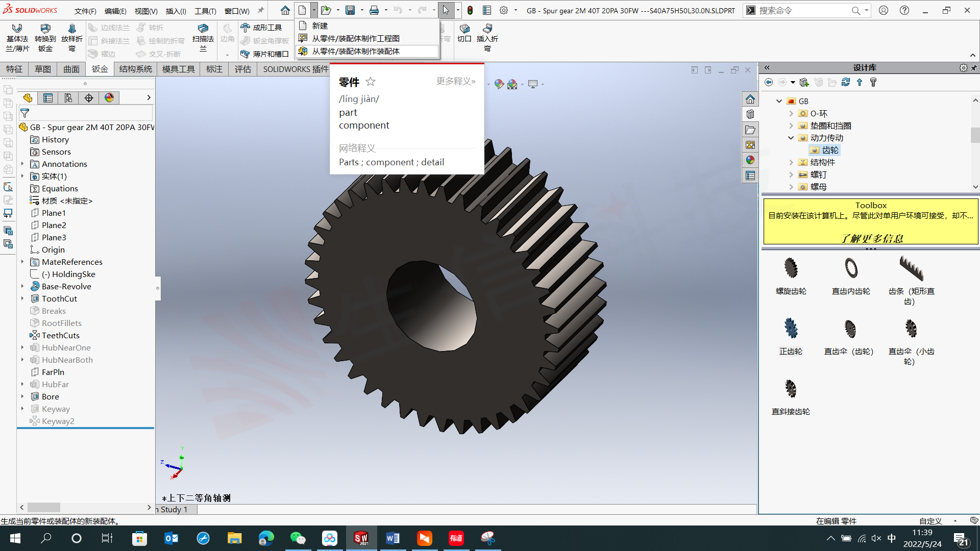
Task: Click the Tab and Slot tool
Action: tap(264, 54)
